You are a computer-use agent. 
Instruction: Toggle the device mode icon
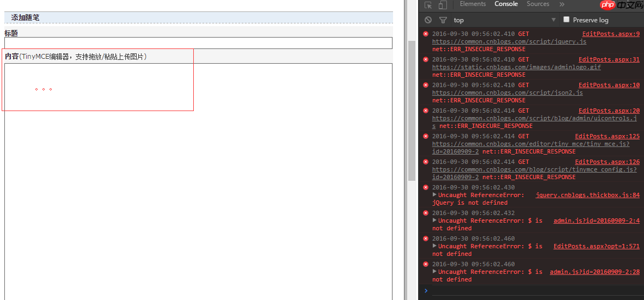(x=443, y=5)
